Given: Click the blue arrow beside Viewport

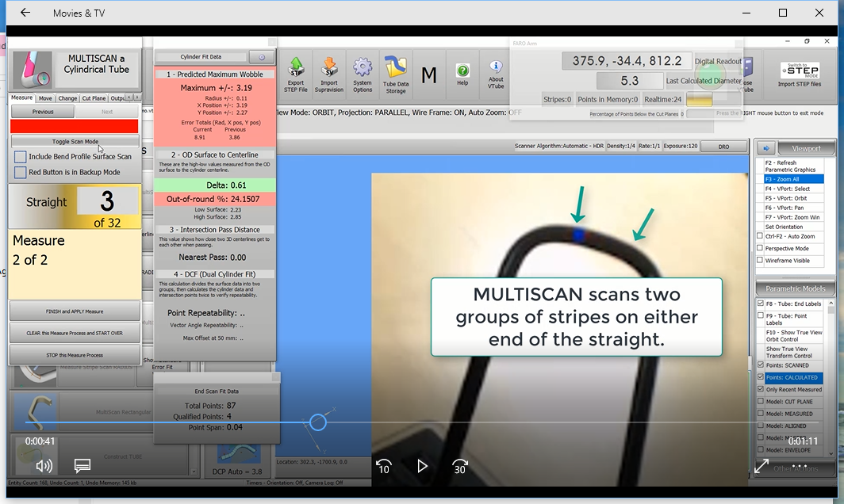Looking at the screenshot, I should [x=766, y=148].
